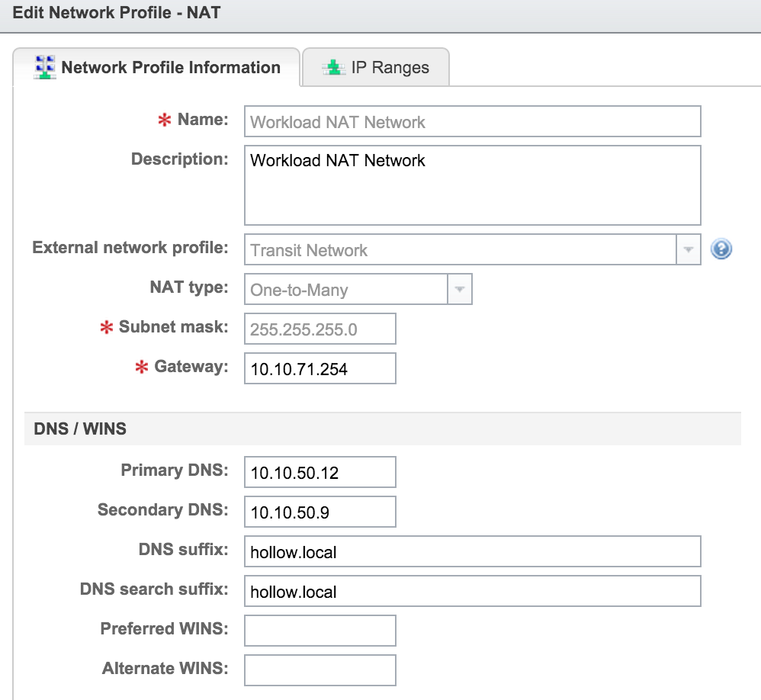Click the Alternate WINS input box
The width and height of the screenshot is (761, 700).
[x=320, y=669]
